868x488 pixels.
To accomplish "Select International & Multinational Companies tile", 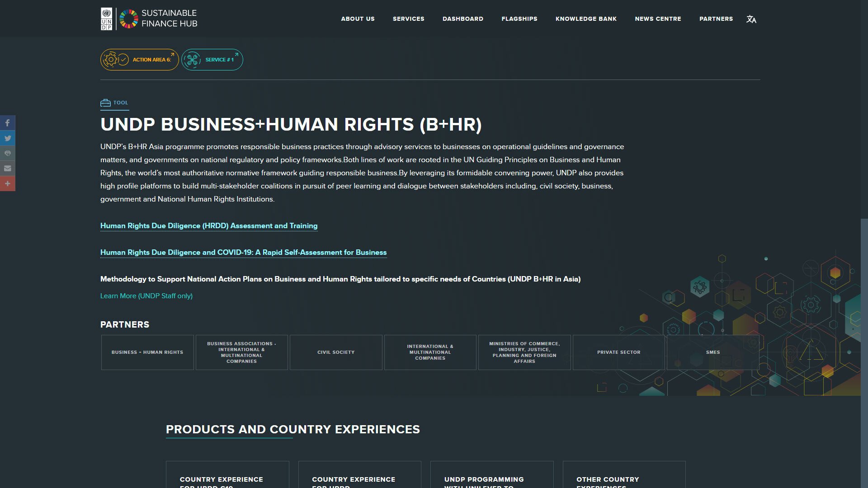I will 430,352.
